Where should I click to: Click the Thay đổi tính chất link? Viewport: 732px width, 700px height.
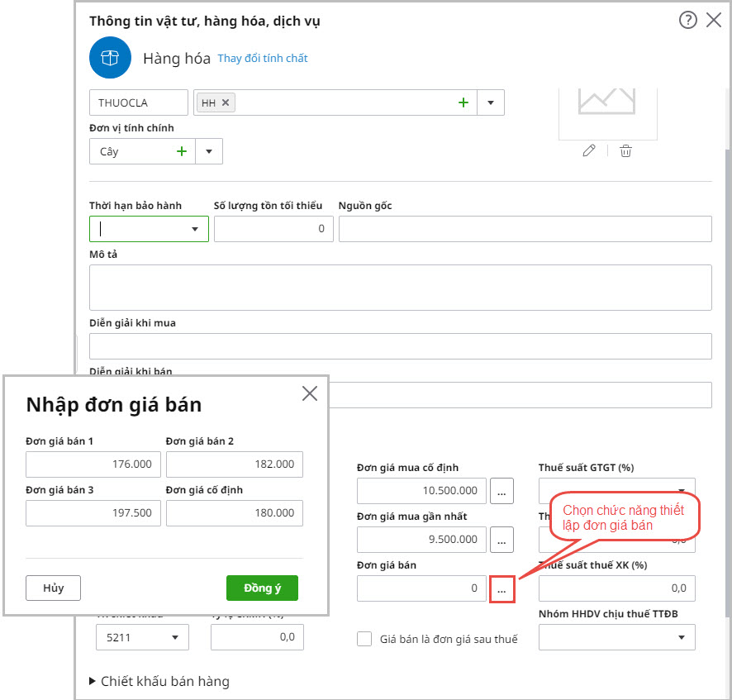[x=262, y=59]
